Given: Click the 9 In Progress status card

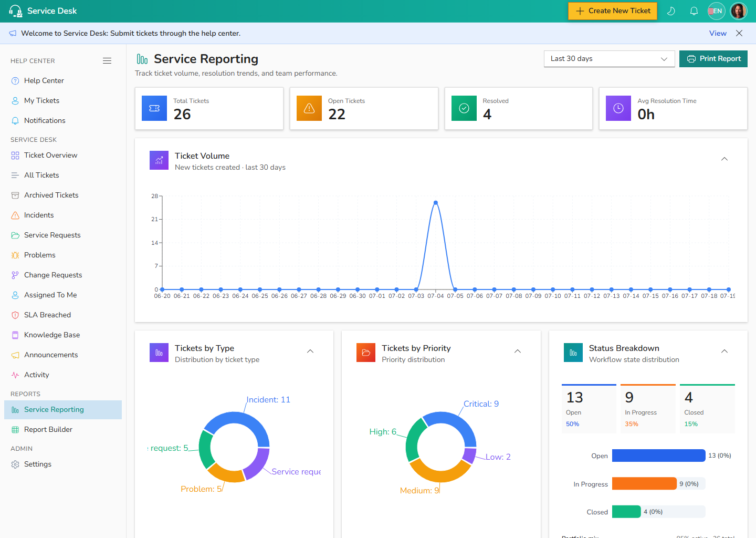Looking at the screenshot, I should [648, 409].
